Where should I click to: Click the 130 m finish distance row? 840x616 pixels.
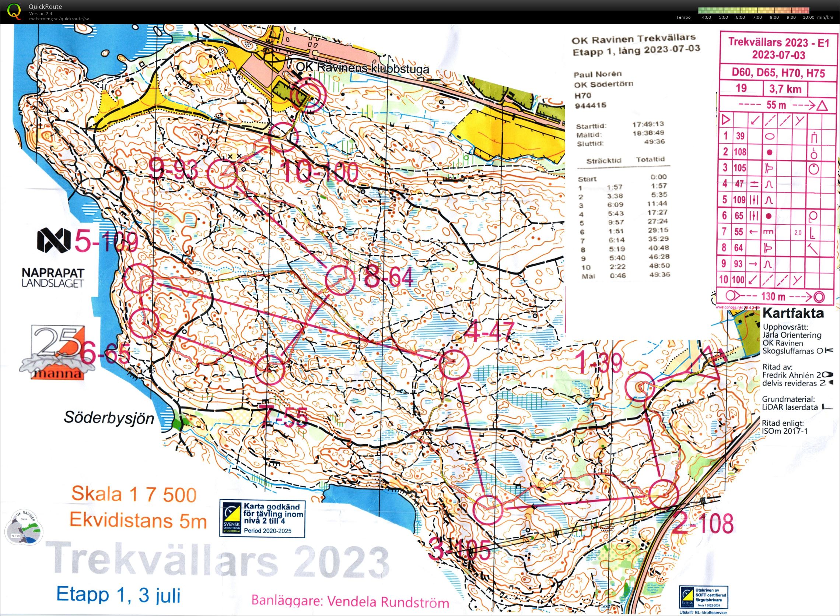776,297
